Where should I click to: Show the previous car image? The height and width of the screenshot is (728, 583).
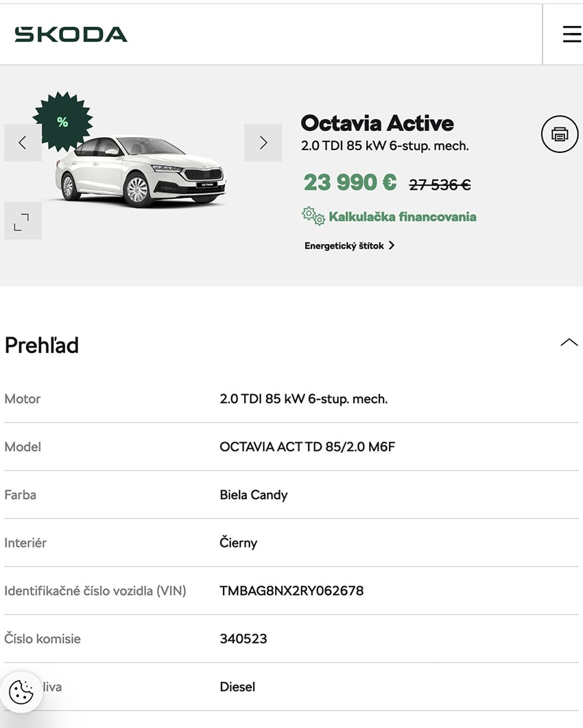[x=23, y=143]
